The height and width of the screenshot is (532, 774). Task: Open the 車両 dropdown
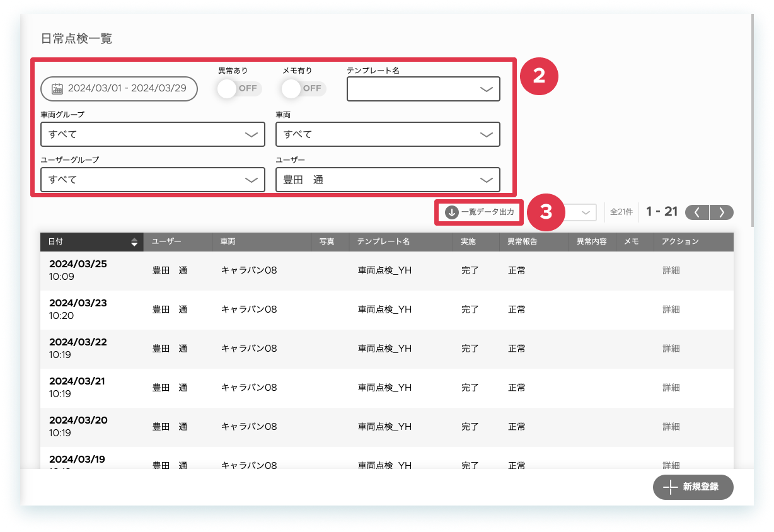tap(388, 134)
